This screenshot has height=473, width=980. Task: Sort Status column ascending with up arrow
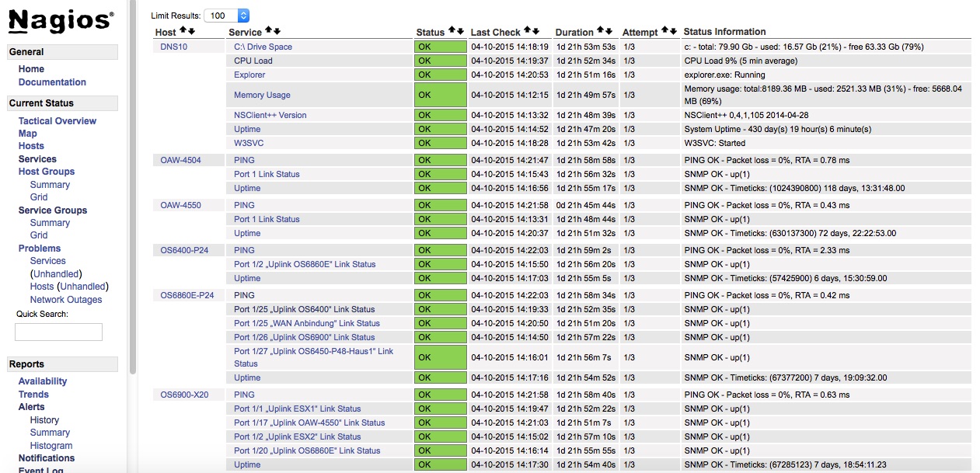click(451, 31)
